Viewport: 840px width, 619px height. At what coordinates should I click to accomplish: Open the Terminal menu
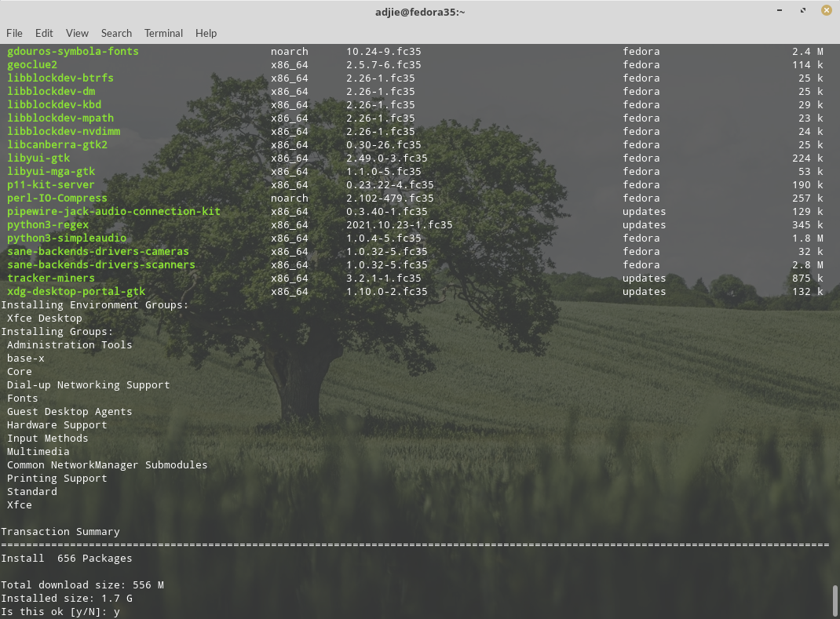tap(163, 33)
